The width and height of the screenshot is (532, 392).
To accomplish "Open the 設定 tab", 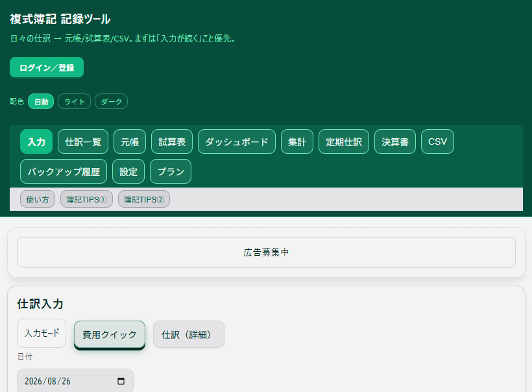I will point(128,171).
